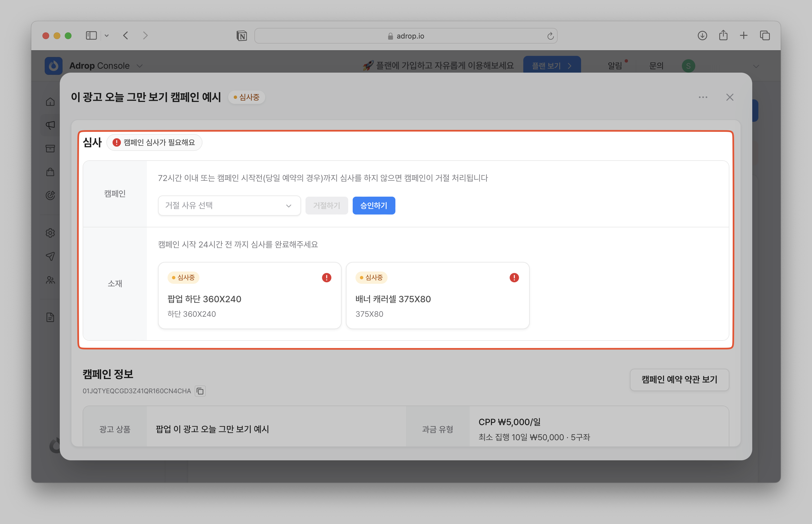The width and height of the screenshot is (812, 524).
Task: Close the campaign detail modal
Action: 729,97
